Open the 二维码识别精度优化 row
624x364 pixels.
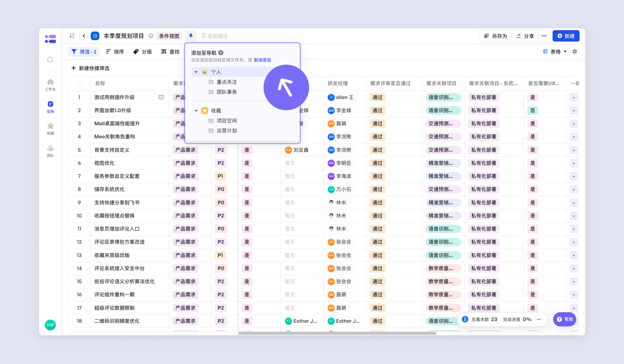point(117,321)
